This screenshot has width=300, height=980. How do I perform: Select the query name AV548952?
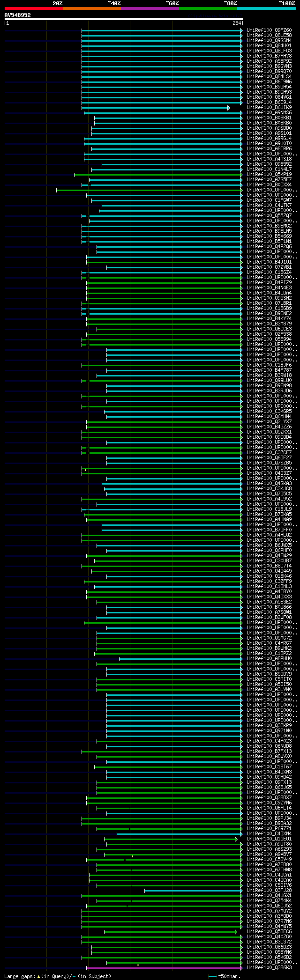(18, 15)
